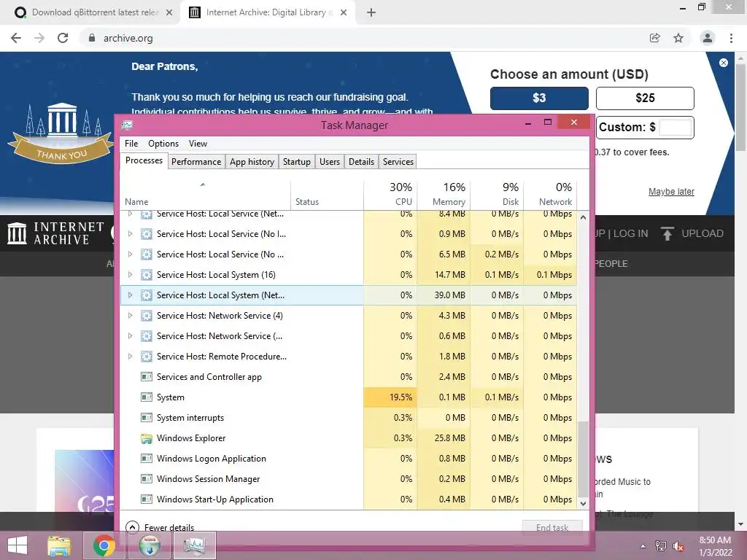The image size is (747, 560).
Task: Click the Task Manager scrollbar down arrow
Action: (583, 503)
